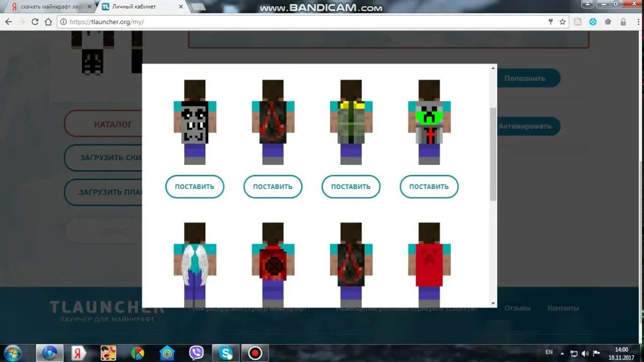
Task: Open the Mail.ru Agent taskbar icon
Action: click(167, 353)
